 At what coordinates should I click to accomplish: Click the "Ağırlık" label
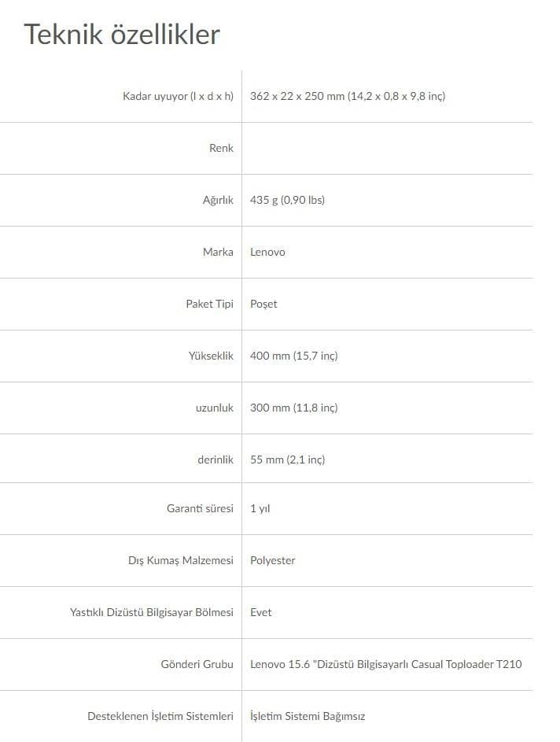pos(218,200)
